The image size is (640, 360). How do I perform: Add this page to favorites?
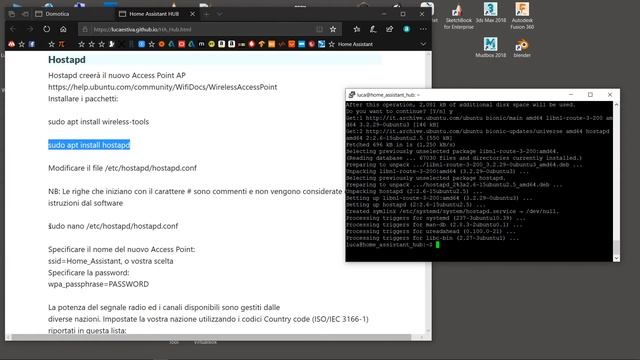click(x=333, y=29)
